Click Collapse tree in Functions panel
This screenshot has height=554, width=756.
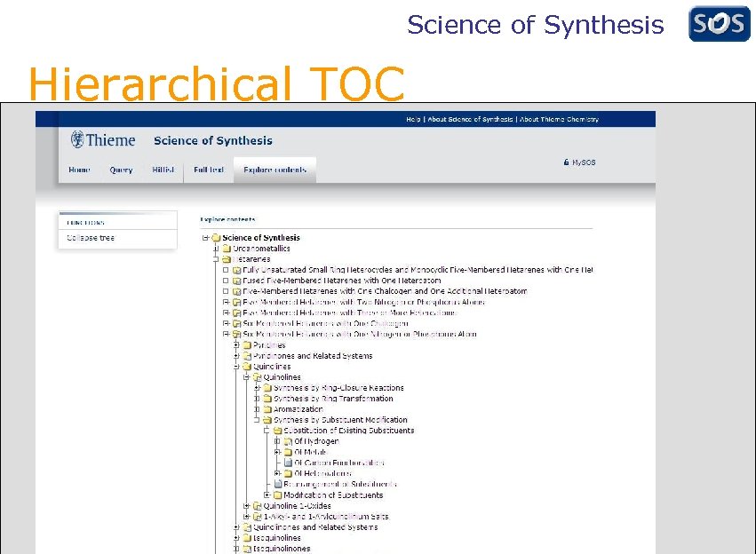coord(91,238)
